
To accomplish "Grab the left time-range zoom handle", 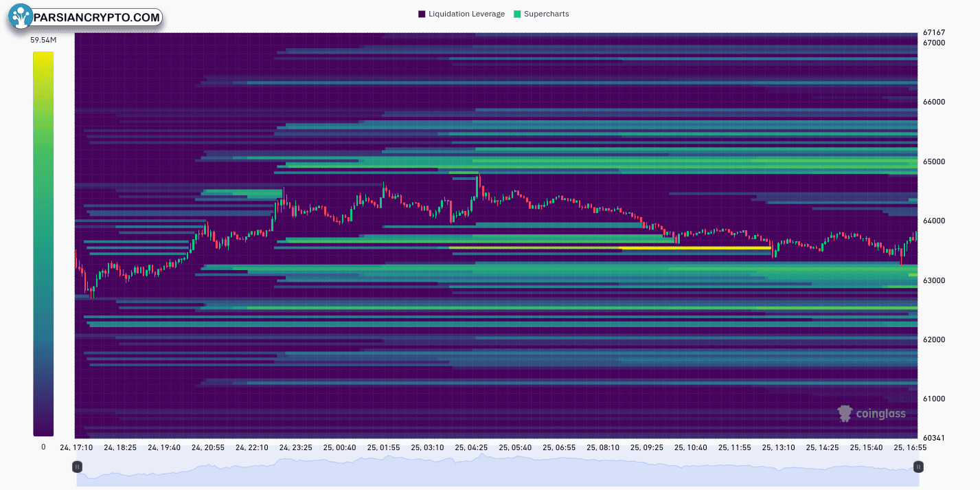I will point(77,467).
